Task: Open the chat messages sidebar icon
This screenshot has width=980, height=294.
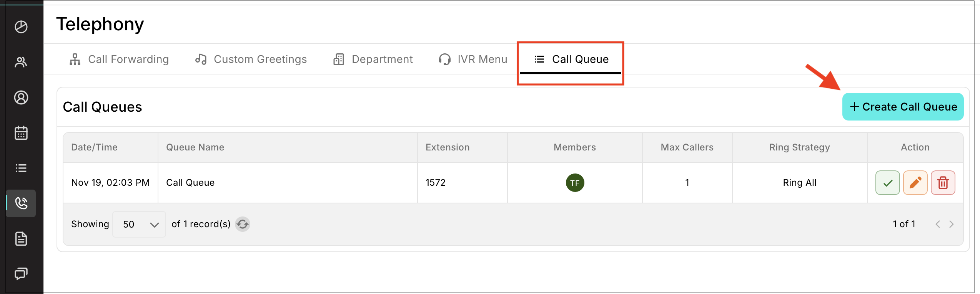Action: (x=21, y=274)
